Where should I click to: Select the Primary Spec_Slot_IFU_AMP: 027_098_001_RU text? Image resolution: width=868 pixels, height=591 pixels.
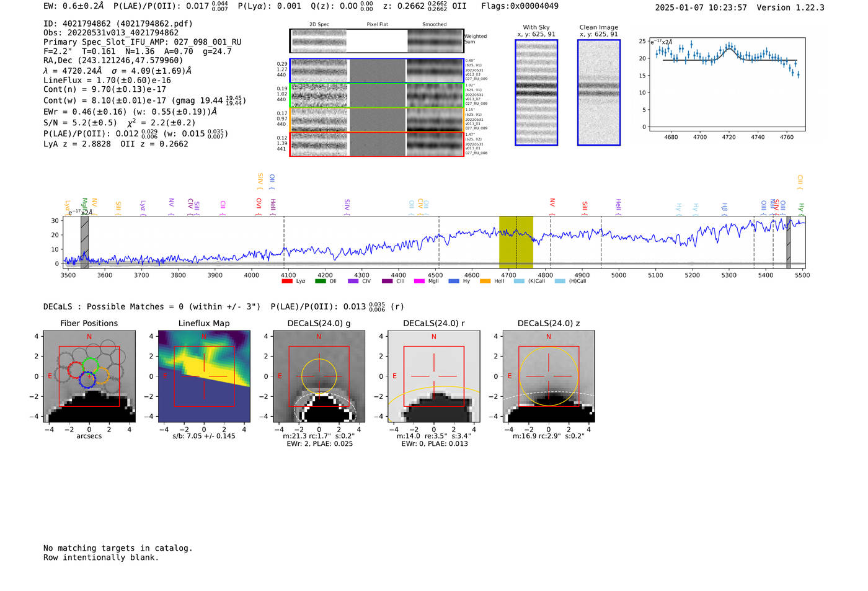tap(143, 42)
